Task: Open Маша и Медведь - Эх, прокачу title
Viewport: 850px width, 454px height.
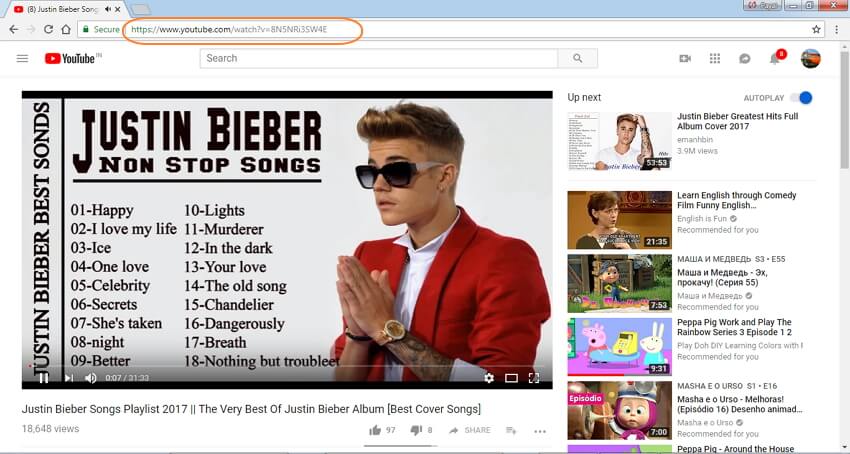Action: (x=722, y=277)
